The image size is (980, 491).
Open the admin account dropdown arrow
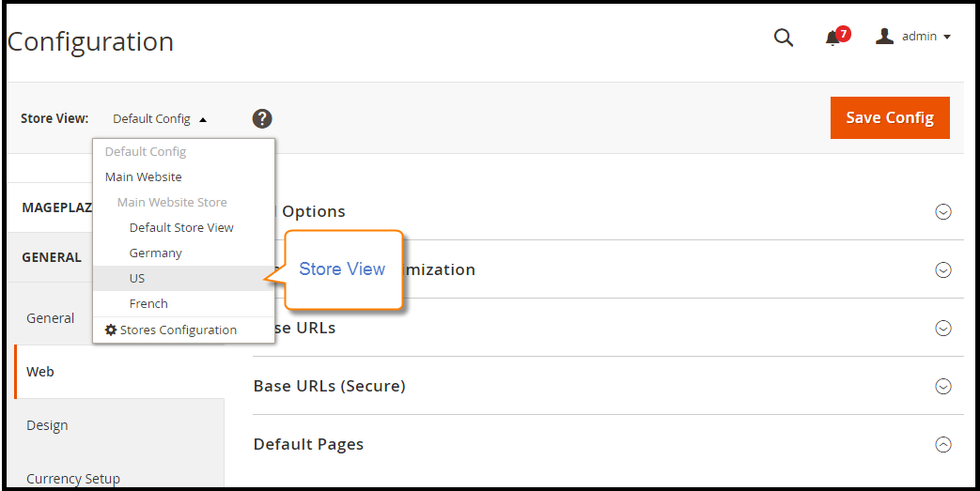[947, 37]
